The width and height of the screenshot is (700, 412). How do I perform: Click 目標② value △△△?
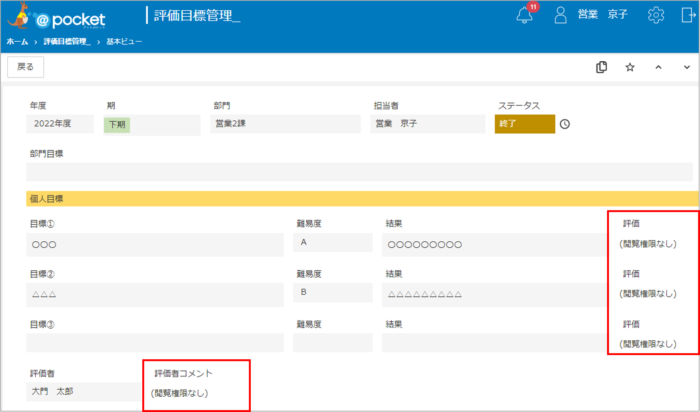[x=155, y=295]
